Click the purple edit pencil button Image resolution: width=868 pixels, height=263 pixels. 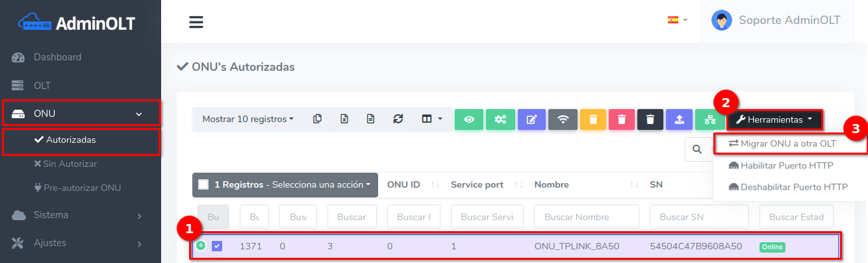[x=531, y=119]
